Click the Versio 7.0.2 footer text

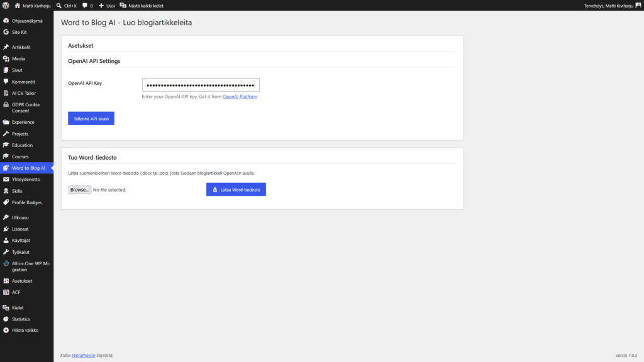click(x=626, y=356)
